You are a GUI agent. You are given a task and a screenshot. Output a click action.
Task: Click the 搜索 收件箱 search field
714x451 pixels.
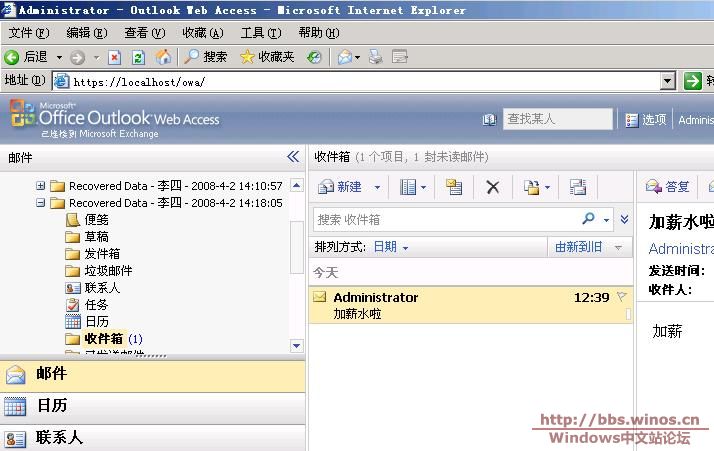446,219
